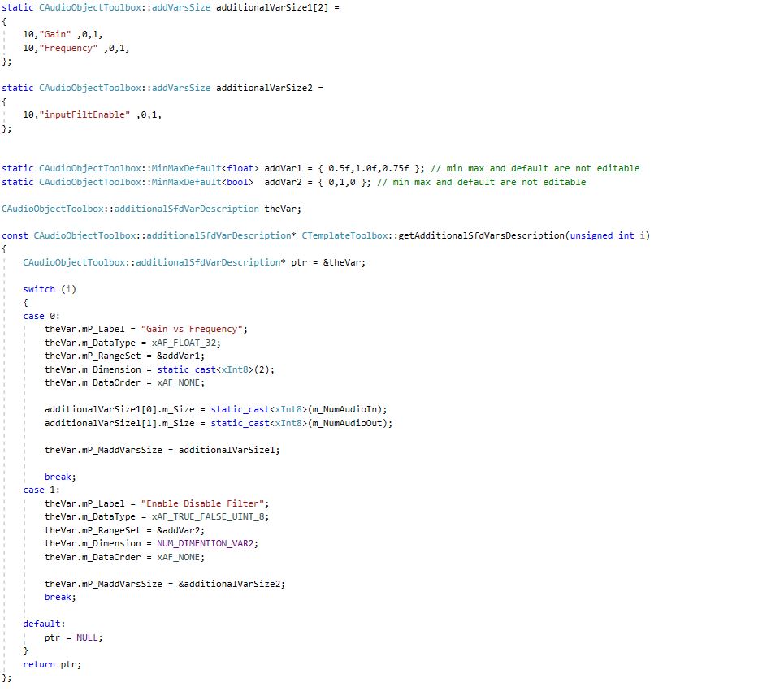Click static_cast<xInt8>(2) expression
Screen dimensions: 784x691
click(x=213, y=369)
